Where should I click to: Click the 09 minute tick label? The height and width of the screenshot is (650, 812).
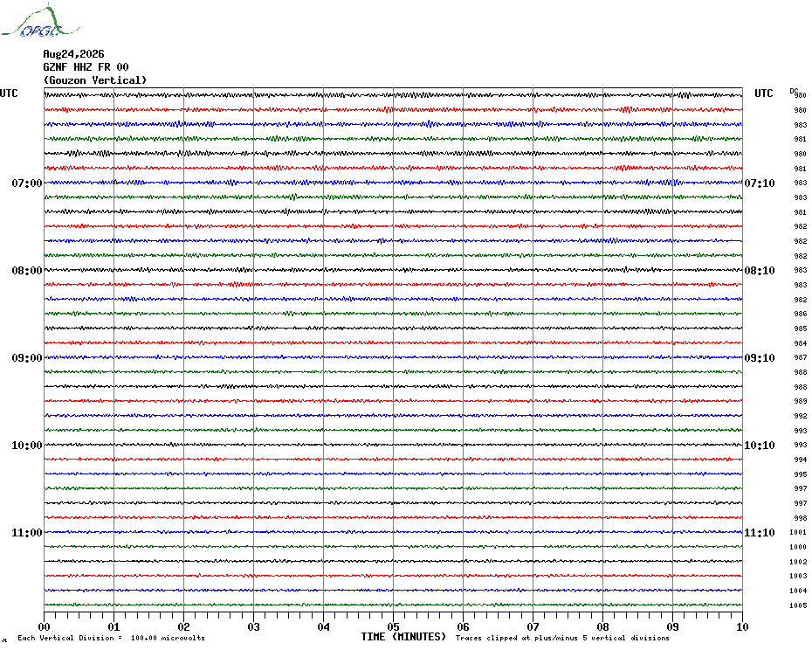coord(672,626)
